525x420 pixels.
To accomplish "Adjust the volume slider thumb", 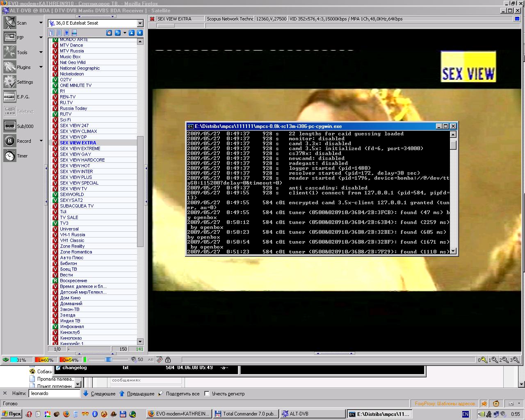I will coord(108,360).
